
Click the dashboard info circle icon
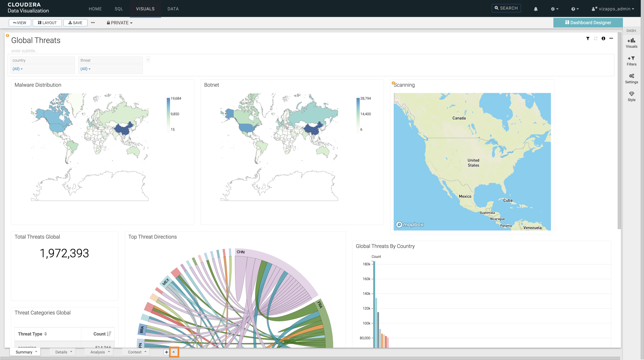603,38
